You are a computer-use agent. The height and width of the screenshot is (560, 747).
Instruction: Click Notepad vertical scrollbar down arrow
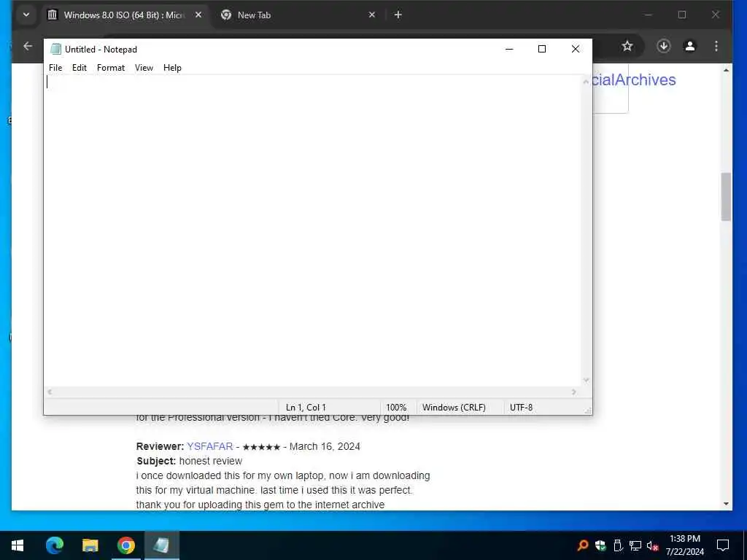pyautogui.click(x=586, y=380)
